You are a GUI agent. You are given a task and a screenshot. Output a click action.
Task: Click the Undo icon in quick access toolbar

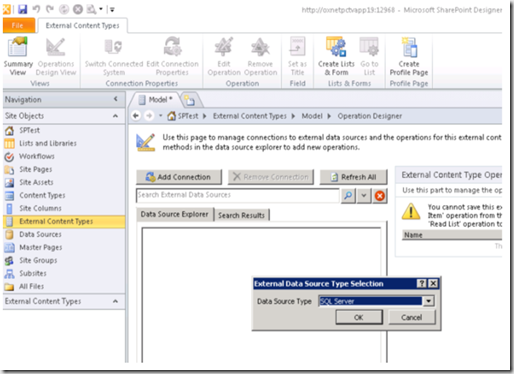[x=36, y=9]
